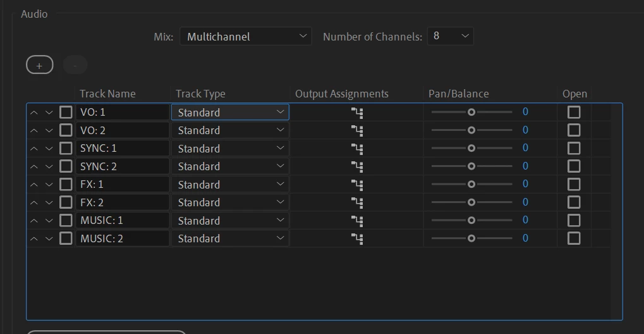Click the Pan/Balance value for FX: 1
This screenshot has width=644, height=334.
click(x=525, y=184)
